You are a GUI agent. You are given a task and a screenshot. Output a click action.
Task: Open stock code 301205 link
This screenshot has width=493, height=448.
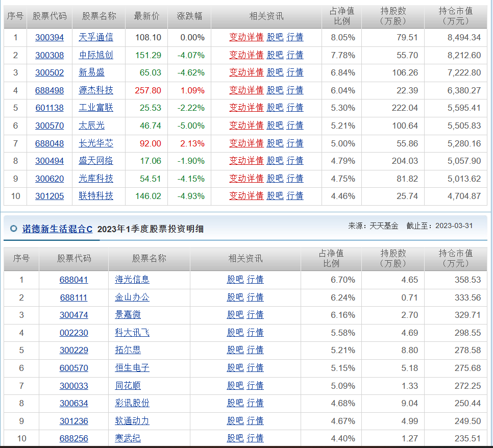[50, 196]
